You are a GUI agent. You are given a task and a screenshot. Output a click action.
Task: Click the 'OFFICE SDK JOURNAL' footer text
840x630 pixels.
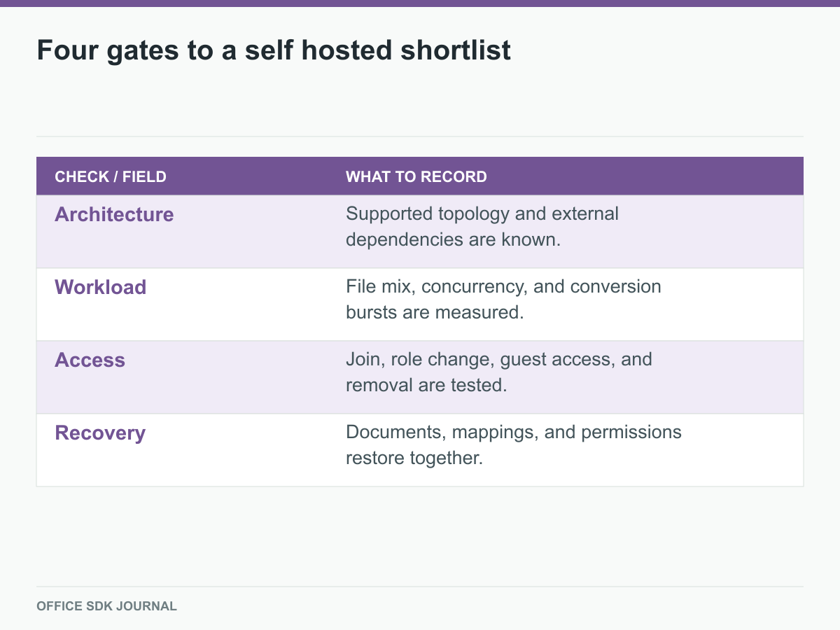[x=106, y=606]
